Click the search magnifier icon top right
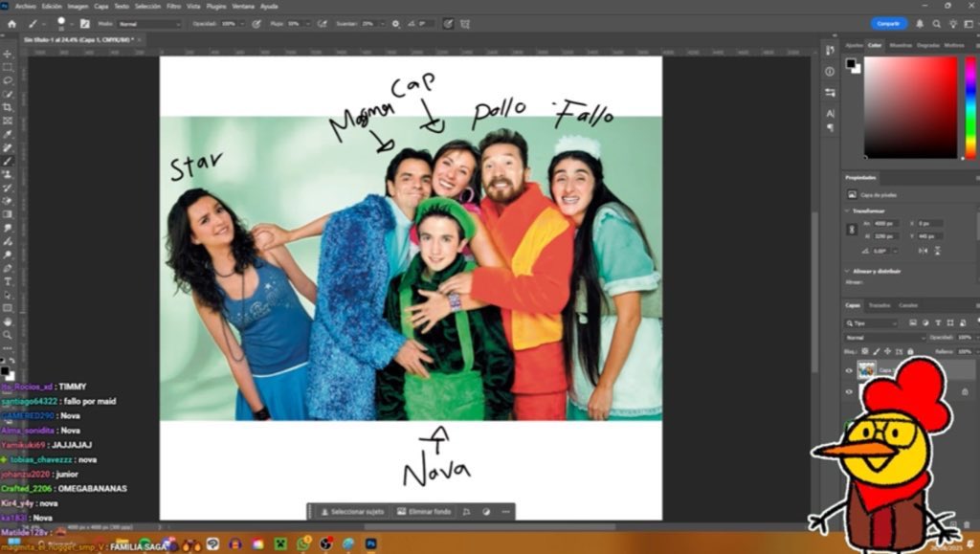This screenshot has width=980, height=554. (936, 24)
